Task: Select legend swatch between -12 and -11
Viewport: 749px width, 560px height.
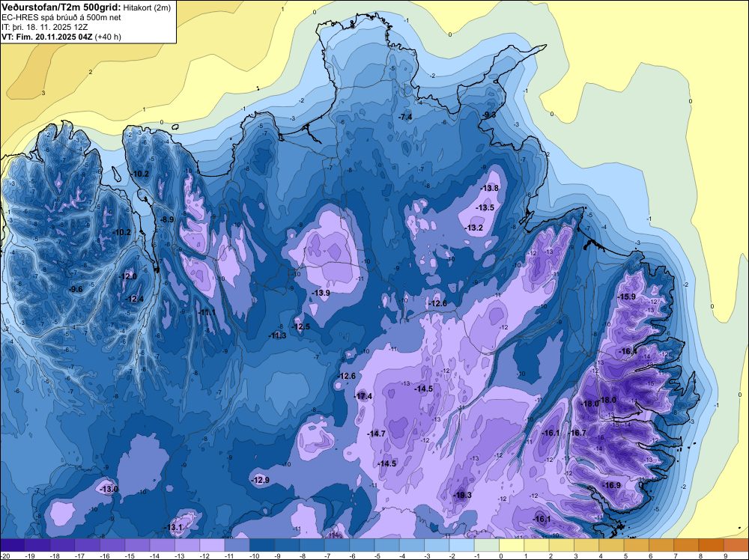Action: point(212,545)
